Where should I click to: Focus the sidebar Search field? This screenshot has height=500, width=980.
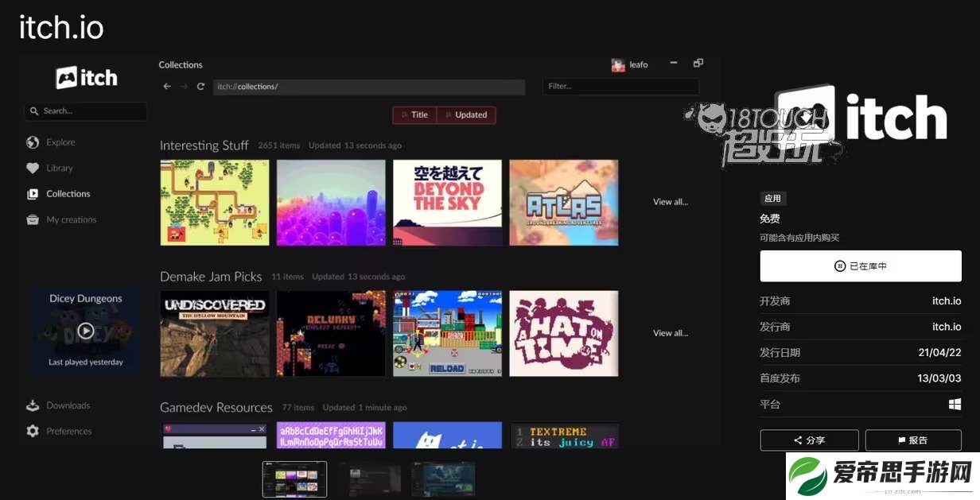tap(86, 111)
